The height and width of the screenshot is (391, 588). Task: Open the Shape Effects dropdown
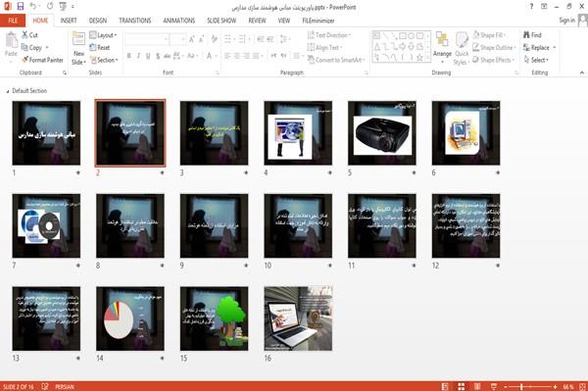coord(494,60)
